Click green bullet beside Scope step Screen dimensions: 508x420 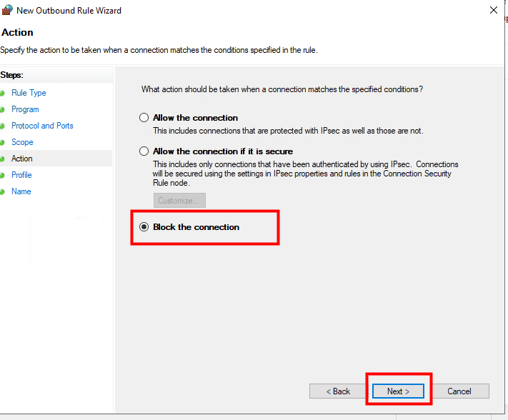(3, 142)
